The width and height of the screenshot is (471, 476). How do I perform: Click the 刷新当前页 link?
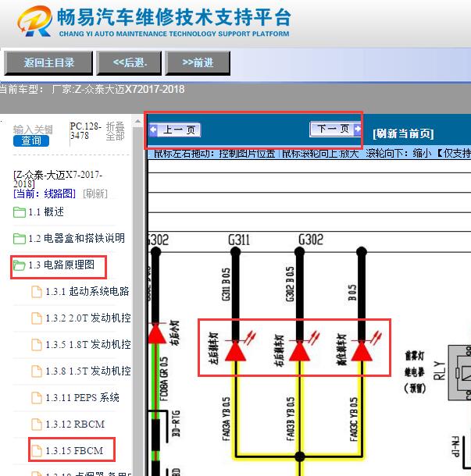[403, 133]
